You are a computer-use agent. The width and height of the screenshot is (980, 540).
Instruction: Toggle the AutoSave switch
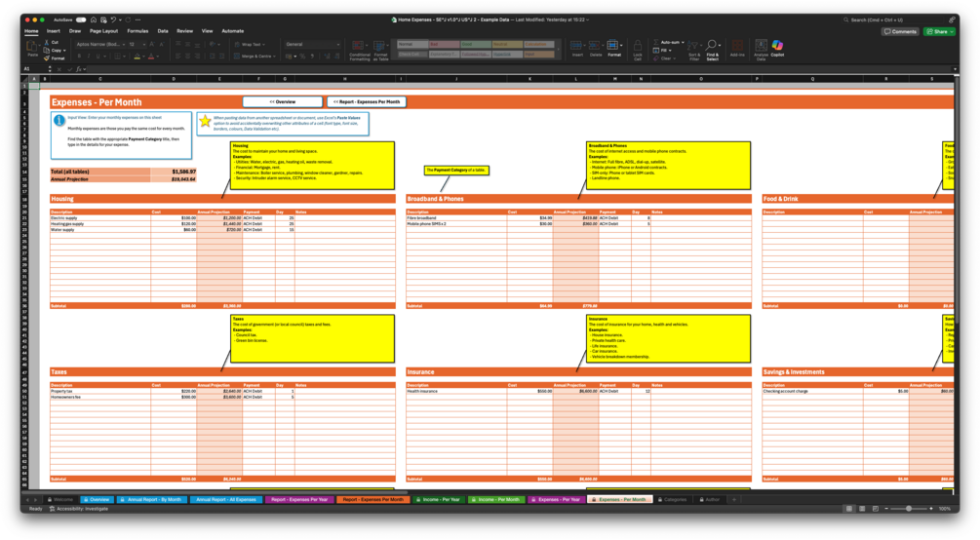point(81,20)
